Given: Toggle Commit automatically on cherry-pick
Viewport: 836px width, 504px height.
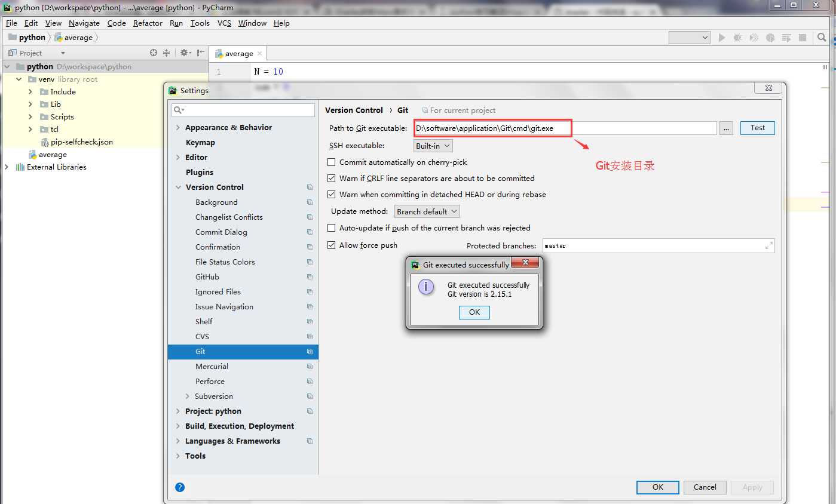Looking at the screenshot, I should coord(331,162).
